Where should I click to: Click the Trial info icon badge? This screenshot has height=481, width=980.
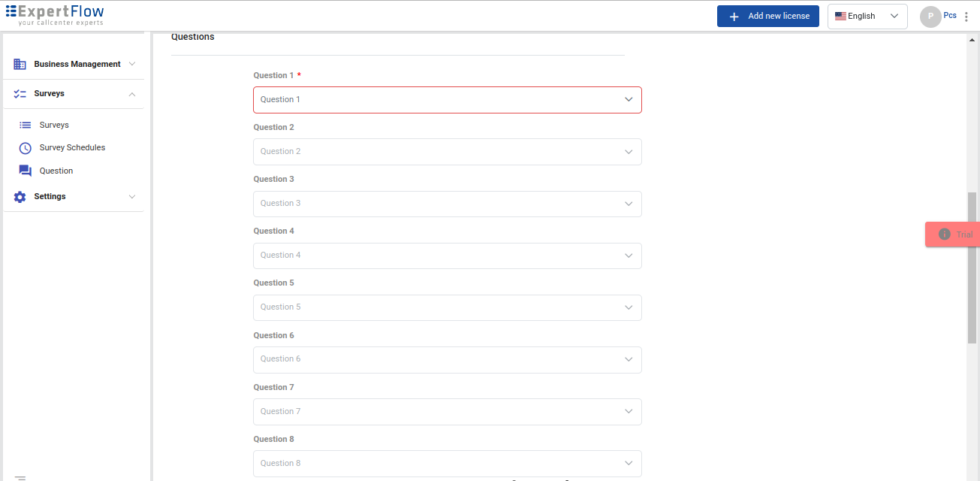(x=945, y=234)
